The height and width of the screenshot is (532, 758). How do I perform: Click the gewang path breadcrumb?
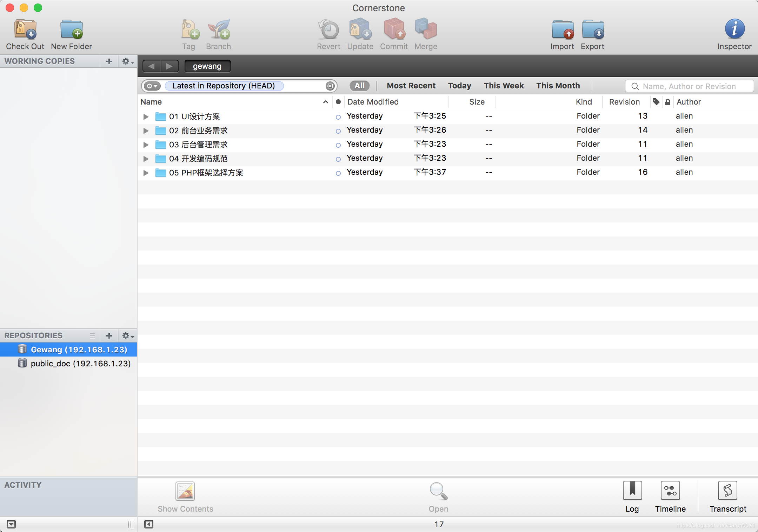[x=207, y=66]
